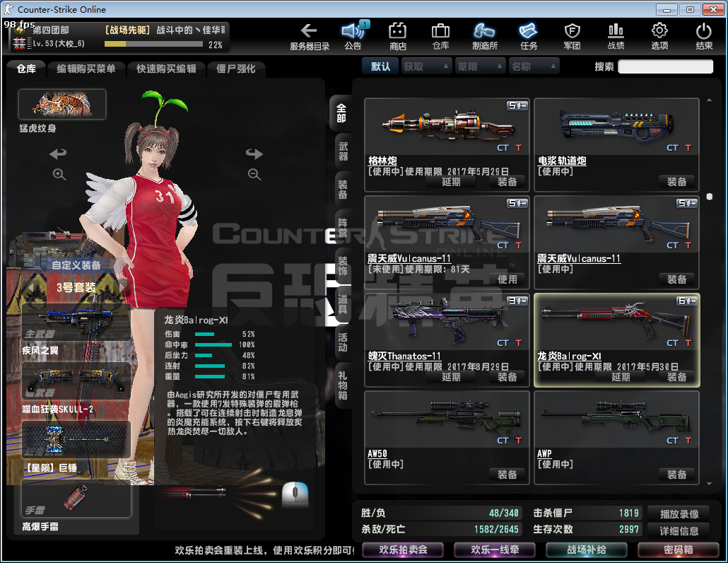This screenshot has width=728, height=563.
Task: Open the 期限 sort dropdown
Action: (x=479, y=67)
